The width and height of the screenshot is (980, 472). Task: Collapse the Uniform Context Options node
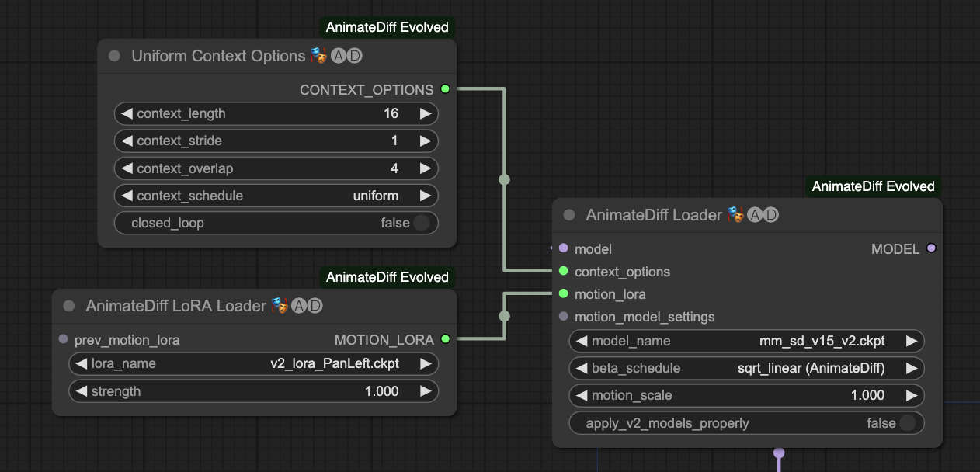tap(113, 55)
